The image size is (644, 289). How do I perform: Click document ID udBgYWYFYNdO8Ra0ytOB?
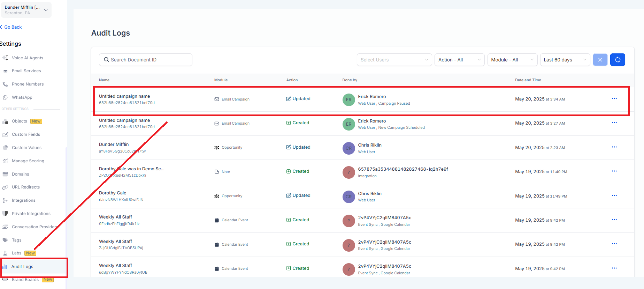click(123, 272)
